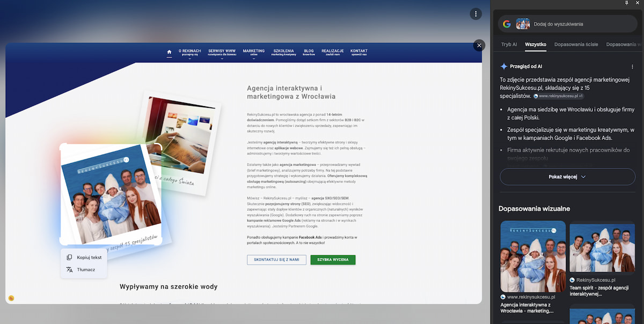Click the Przegląd od AI title text
Screen dimensions: 644x324
click(x=526, y=67)
